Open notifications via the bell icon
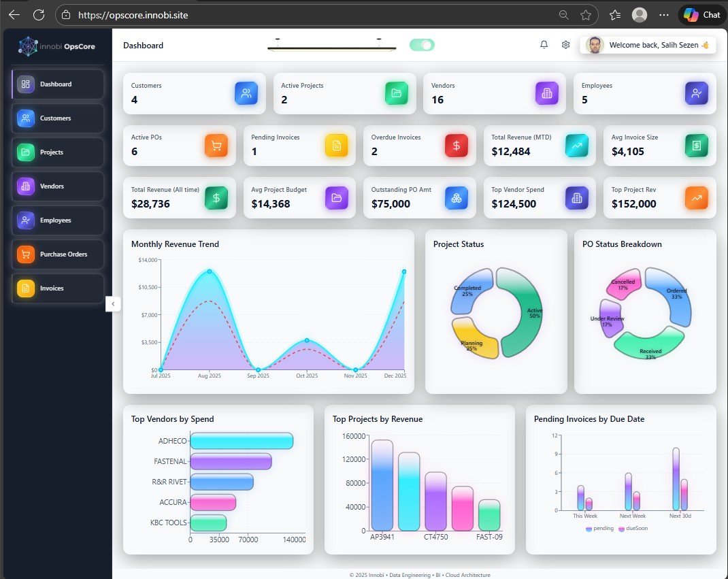 point(544,44)
